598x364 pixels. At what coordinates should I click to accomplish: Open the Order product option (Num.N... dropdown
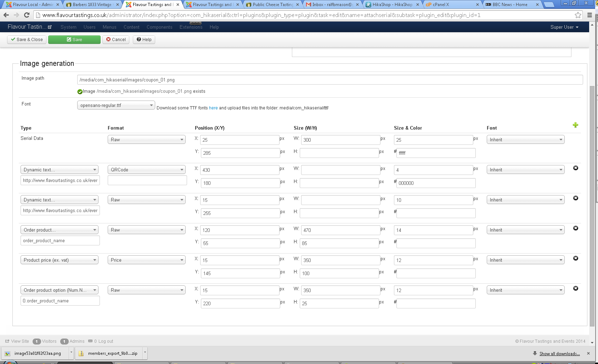tap(60, 290)
